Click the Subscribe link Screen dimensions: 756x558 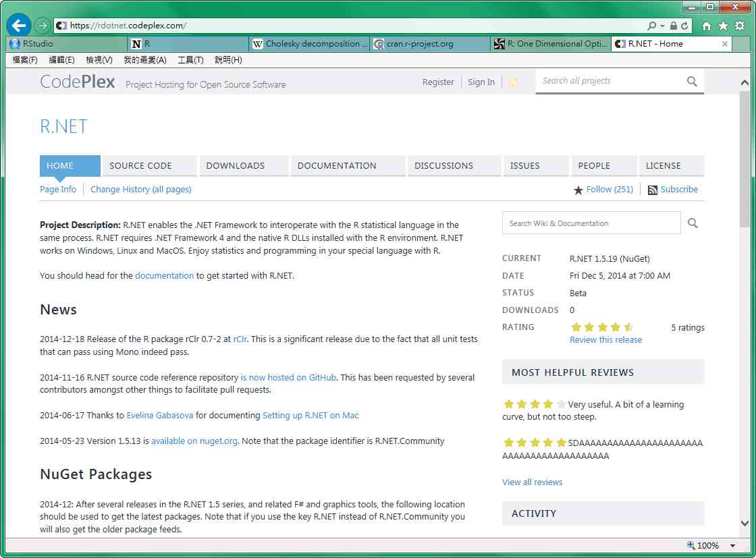pos(679,190)
